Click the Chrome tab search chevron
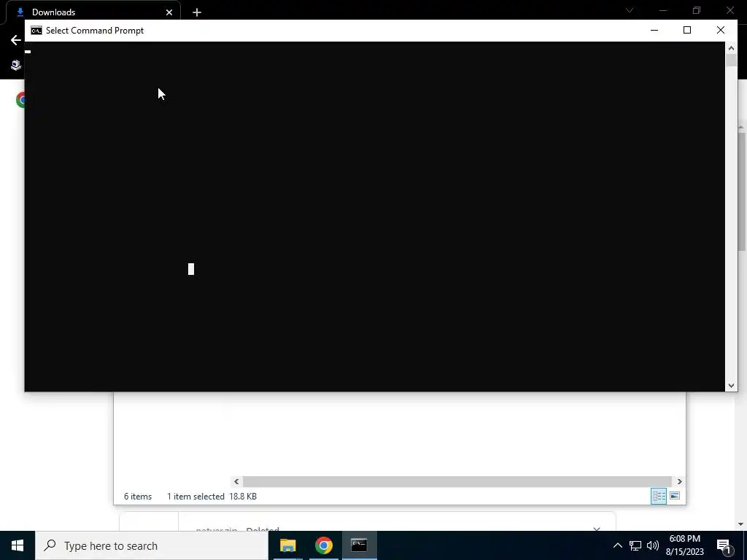 point(630,10)
